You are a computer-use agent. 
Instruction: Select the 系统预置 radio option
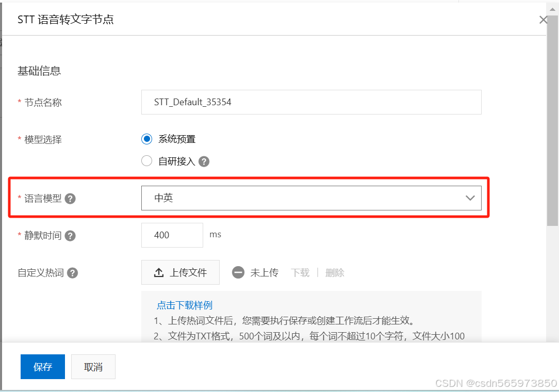point(146,139)
